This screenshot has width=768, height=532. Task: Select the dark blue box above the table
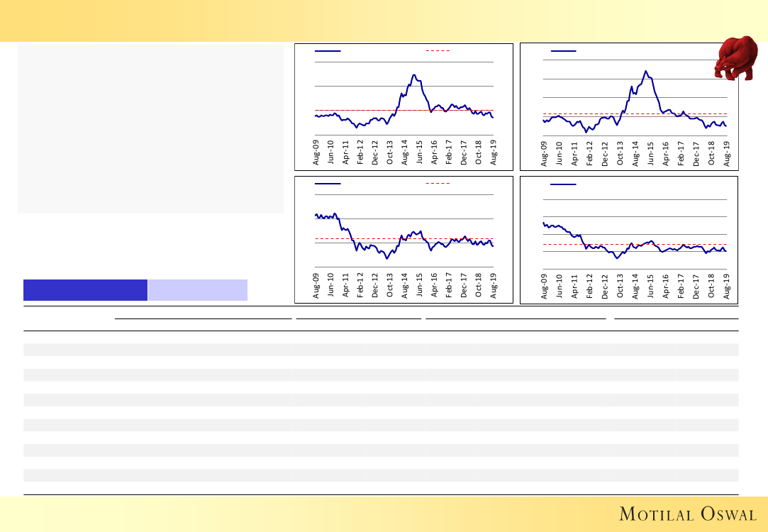pyautogui.click(x=85, y=290)
